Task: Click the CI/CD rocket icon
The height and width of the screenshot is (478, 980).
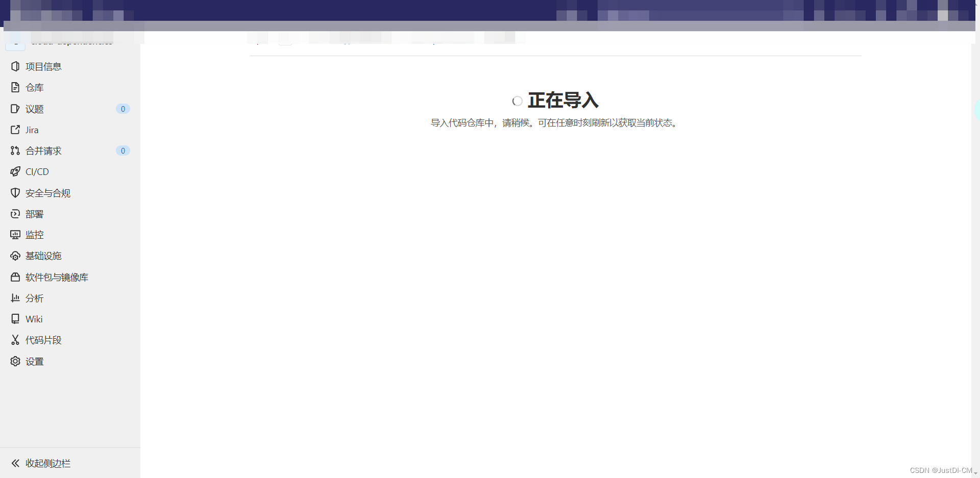Action: pyautogui.click(x=15, y=171)
